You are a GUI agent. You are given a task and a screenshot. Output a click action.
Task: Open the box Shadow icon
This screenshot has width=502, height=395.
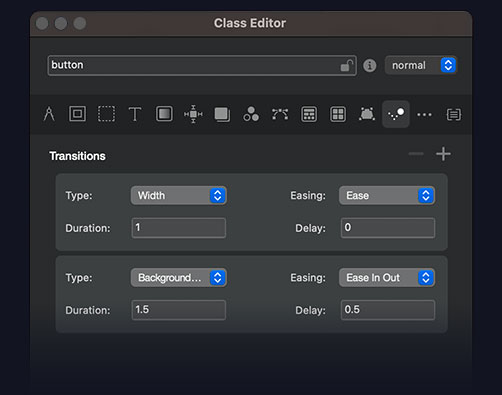pyautogui.click(x=222, y=114)
